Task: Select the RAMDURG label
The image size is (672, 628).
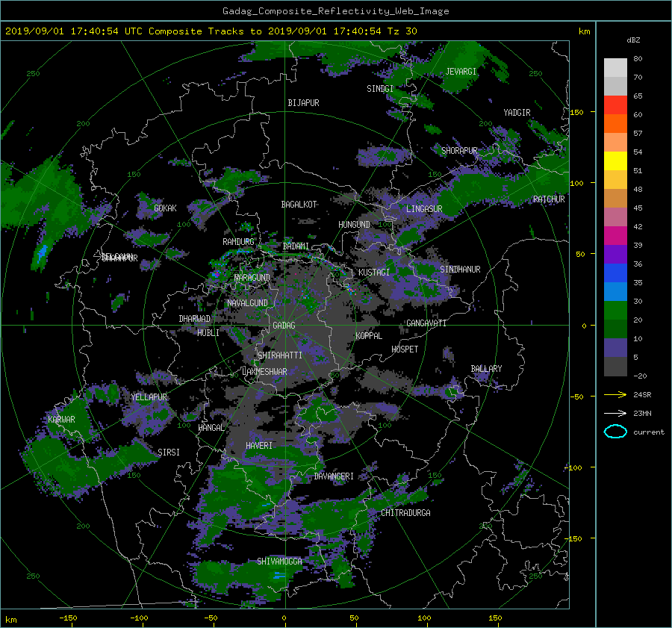Action: pos(238,242)
